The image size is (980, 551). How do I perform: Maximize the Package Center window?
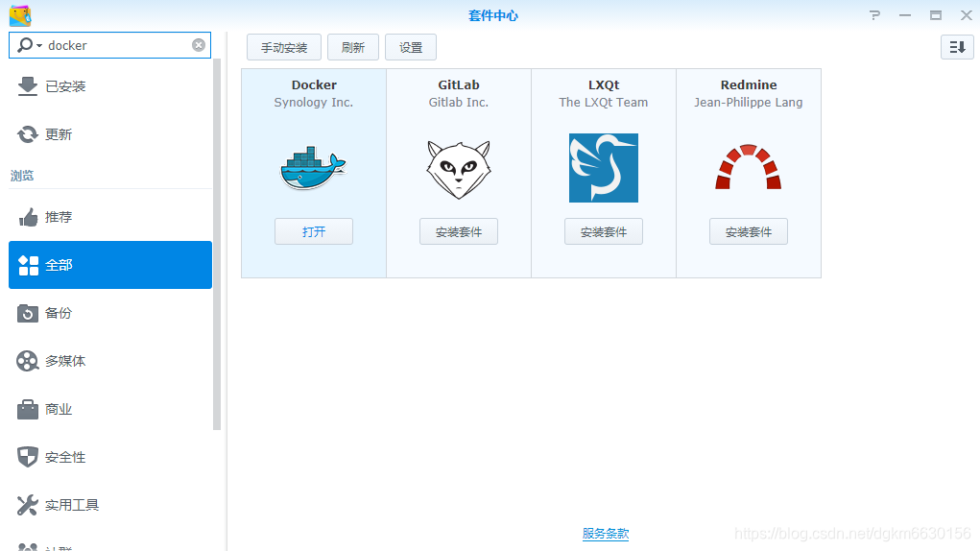point(936,15)
